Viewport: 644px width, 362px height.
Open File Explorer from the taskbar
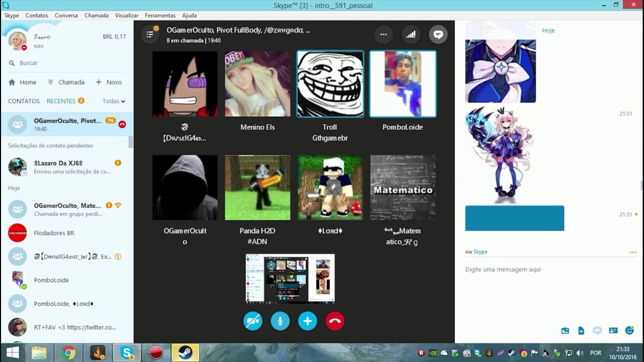39,353
